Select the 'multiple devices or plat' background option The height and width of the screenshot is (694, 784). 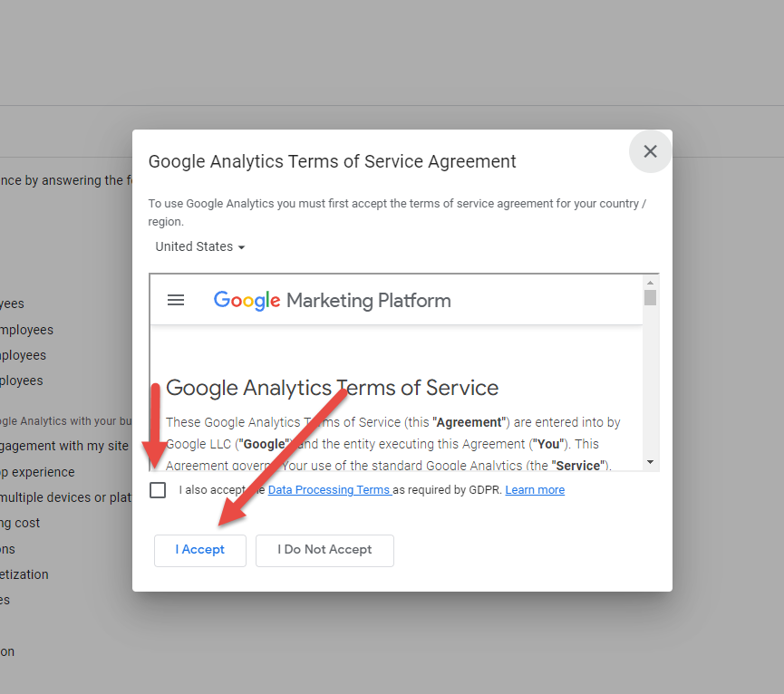(x=65, y=497)
